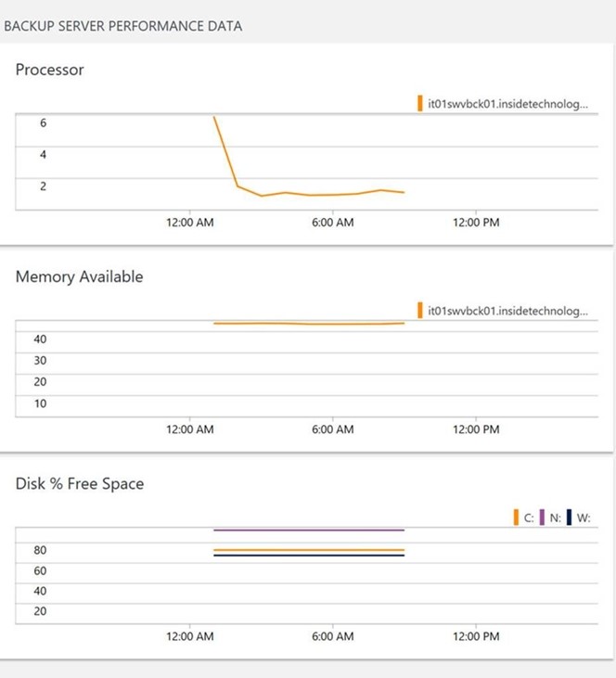Click the 80 value on Disk chart axis
Screen dimensions: 616x678
(x=41, y=550)
